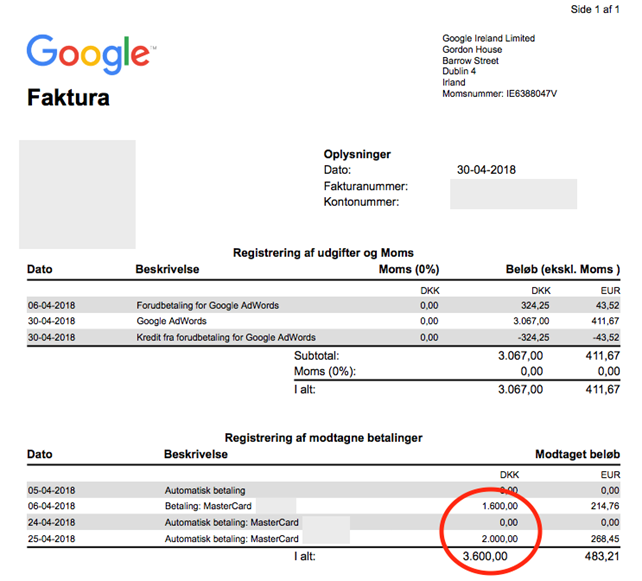Select the negative amount "-324,25"
Image resolution: width=642 pixels, height=581 pixels.
click(533, 337)
